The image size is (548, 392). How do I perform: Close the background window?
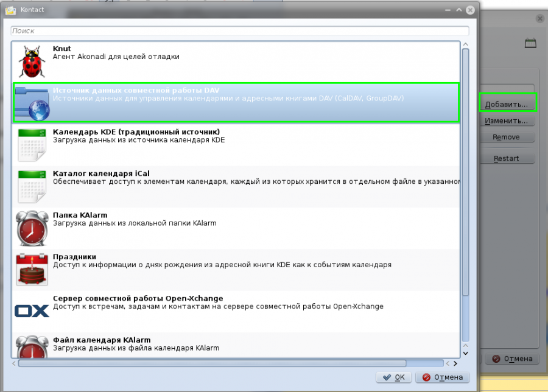click(x=539, y=18)
